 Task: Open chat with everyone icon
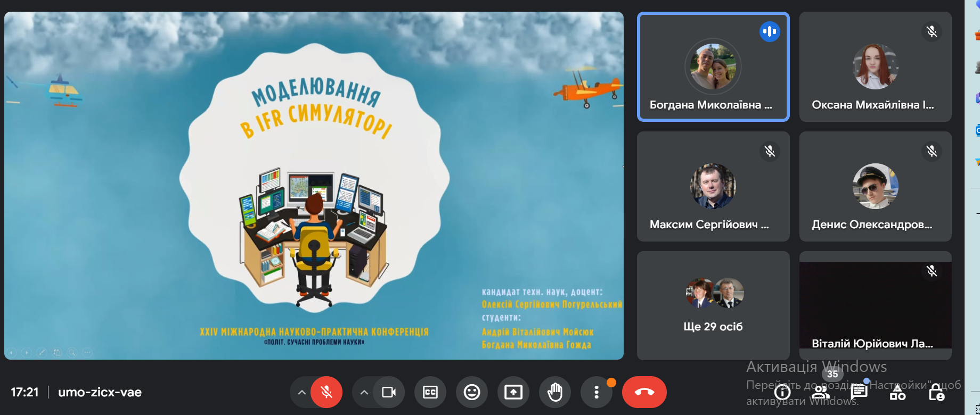[x=859, y=393]
